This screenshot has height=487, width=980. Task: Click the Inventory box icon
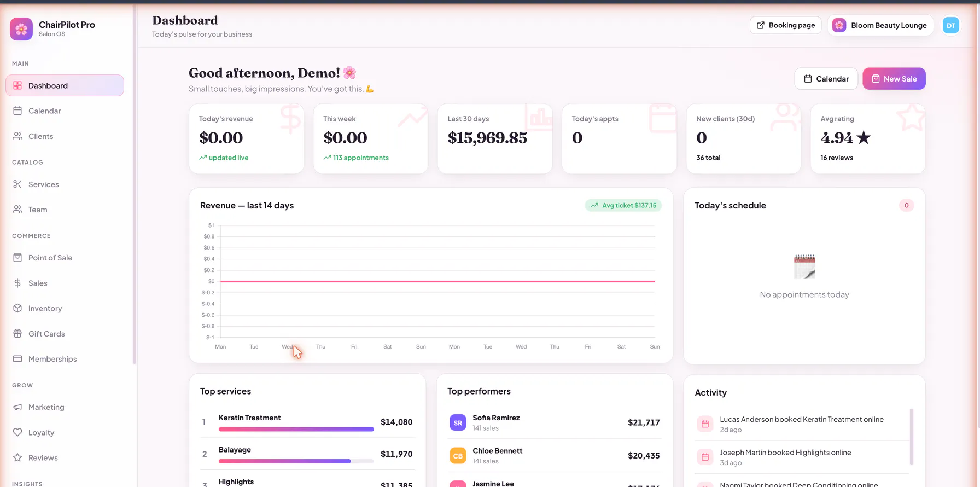pyautogui.click(x=17, y=308)
